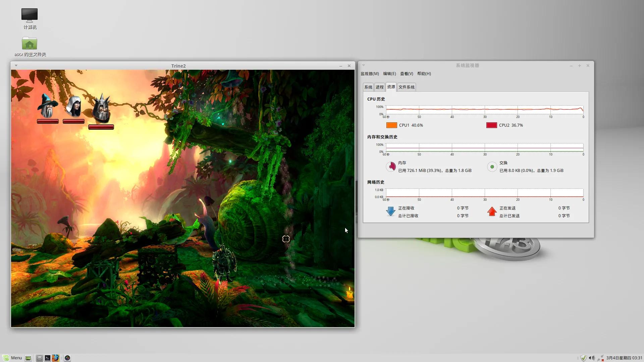644x362 pixels.
Task: Switch to the 进程 tab
Action: tap(379, 87)
